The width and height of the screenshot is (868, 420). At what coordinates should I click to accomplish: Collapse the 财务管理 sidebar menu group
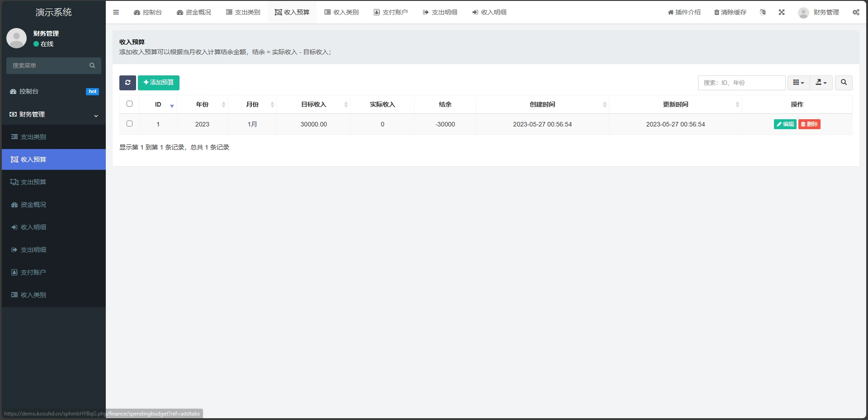(54, 115)
